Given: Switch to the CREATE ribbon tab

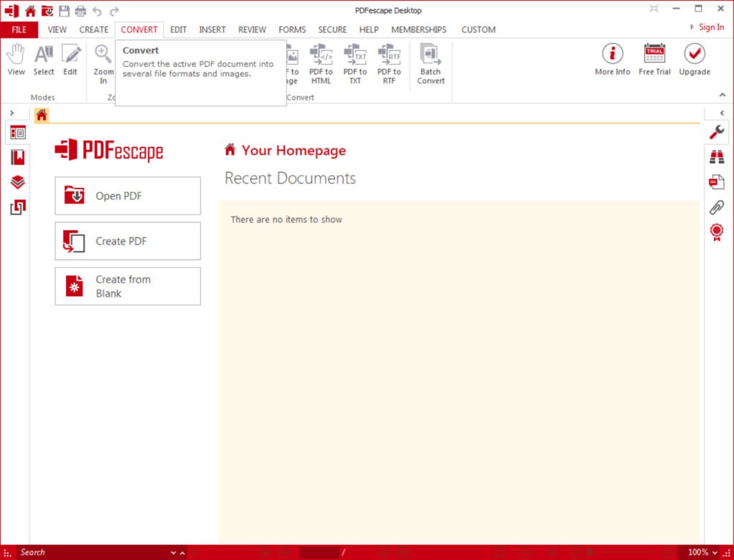Looking at the screenshot, I should pos(94,29).
